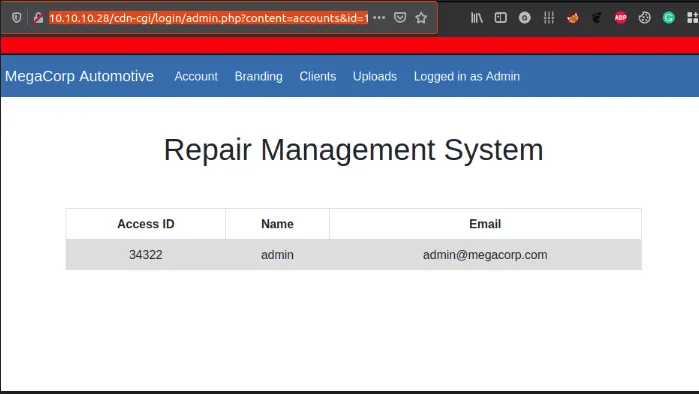Go to MegaCorp Automotive home link

[79, 76]
